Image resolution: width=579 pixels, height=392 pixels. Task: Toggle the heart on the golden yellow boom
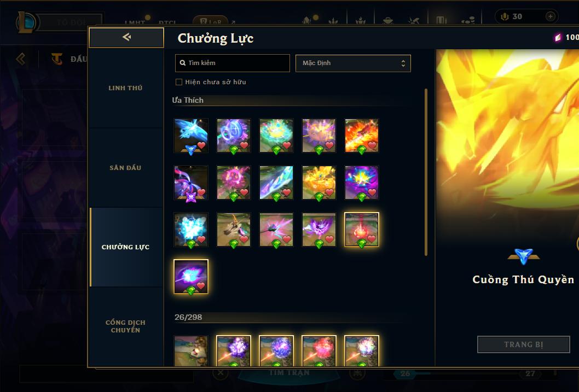[329, 192]
